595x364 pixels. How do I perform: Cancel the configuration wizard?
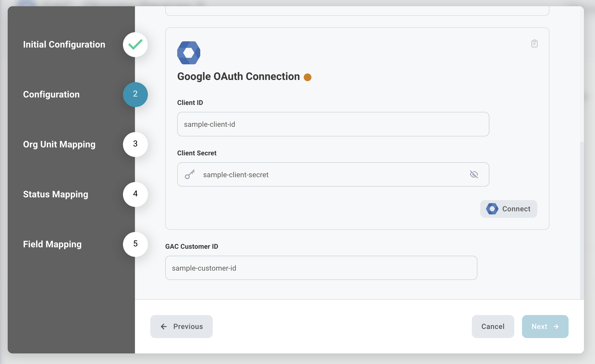pos(493,326)
